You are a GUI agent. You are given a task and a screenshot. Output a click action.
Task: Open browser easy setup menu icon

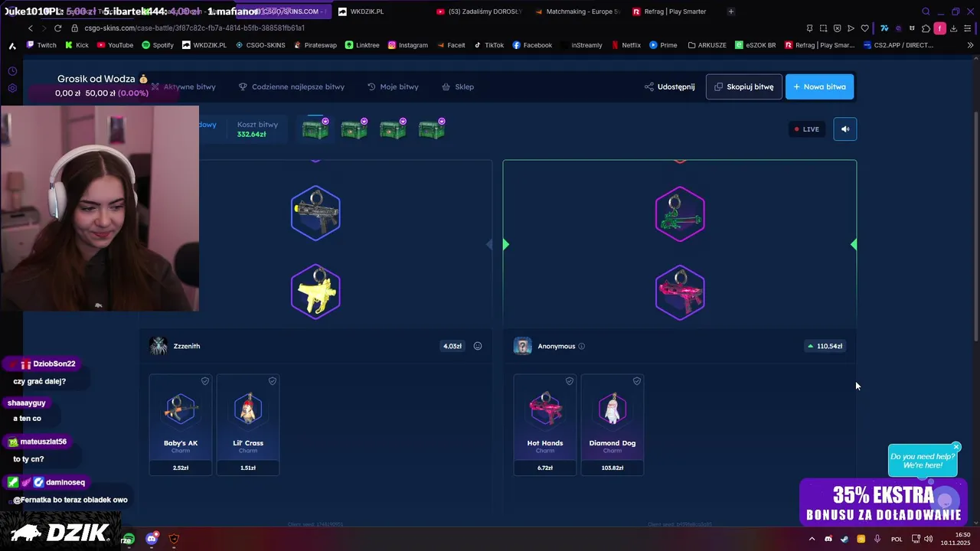pyautogui.click(x=969, y=28)
